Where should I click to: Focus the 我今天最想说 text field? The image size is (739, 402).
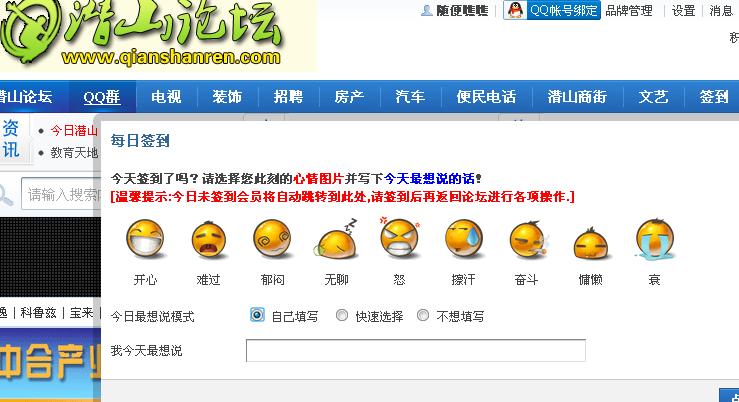(416, 351)
